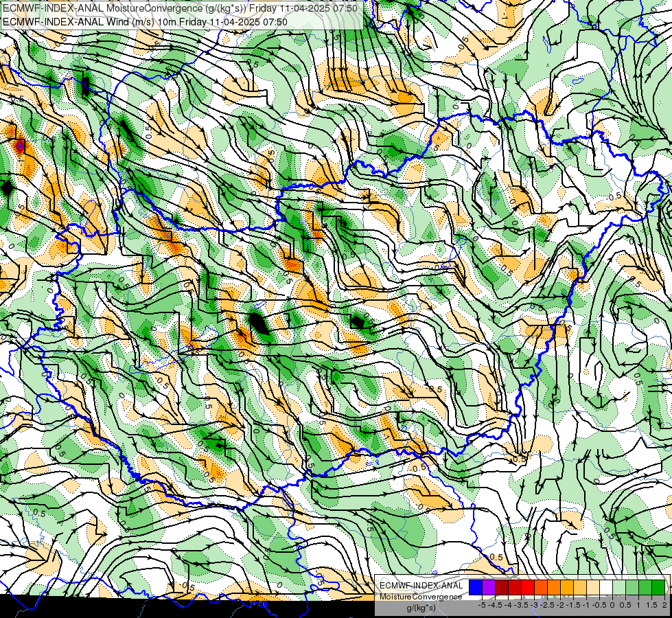Select the white swatch between -0.5 and 0
672x618 pixels.
(606, 587)
